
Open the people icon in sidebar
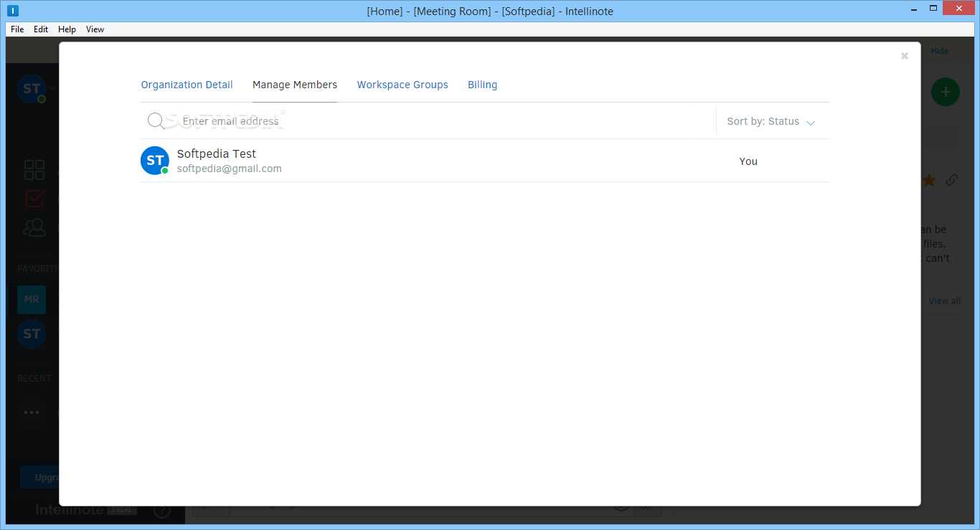tap(34, 227)
